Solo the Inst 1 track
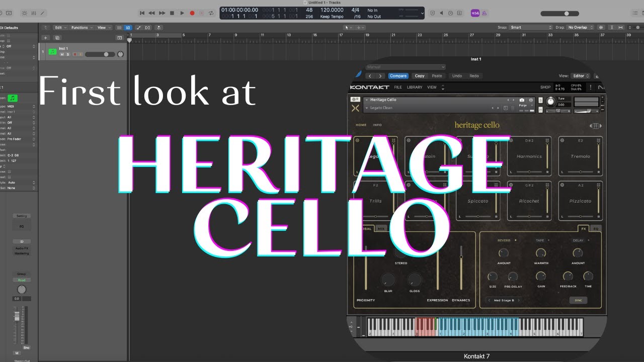Screen dimensions: 644x362 [x=68, y=54]
